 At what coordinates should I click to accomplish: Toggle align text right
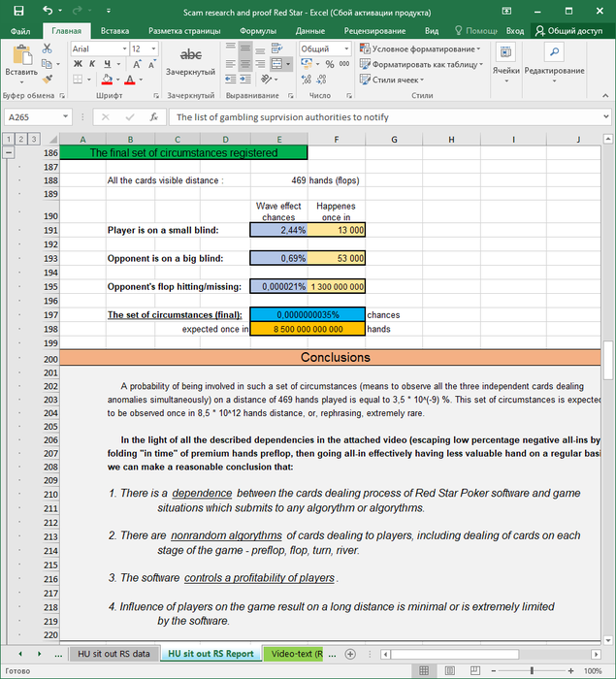coord(260,64)
